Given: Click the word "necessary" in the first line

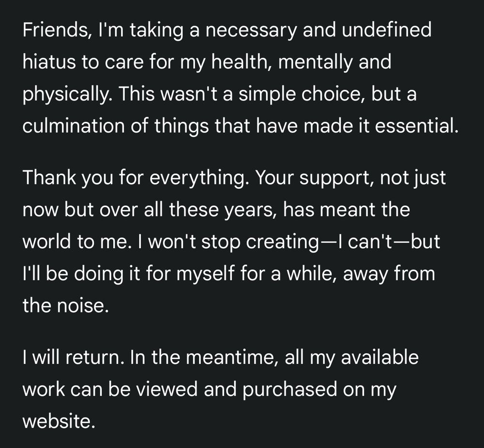Looking at the screenshot, I should point(251,30).
